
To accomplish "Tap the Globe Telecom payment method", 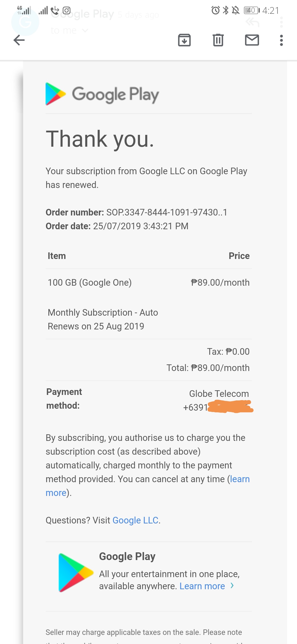I will tap(219, 394).
